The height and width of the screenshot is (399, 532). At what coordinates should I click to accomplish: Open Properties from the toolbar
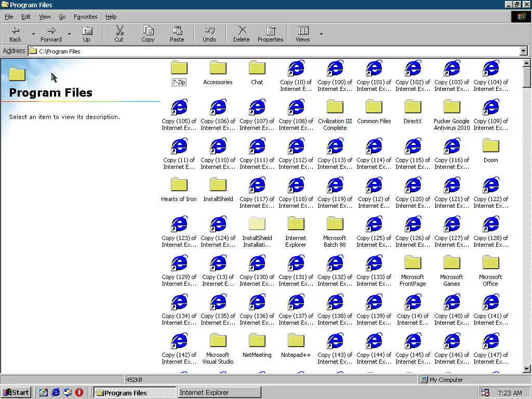[x=270, y=34]
